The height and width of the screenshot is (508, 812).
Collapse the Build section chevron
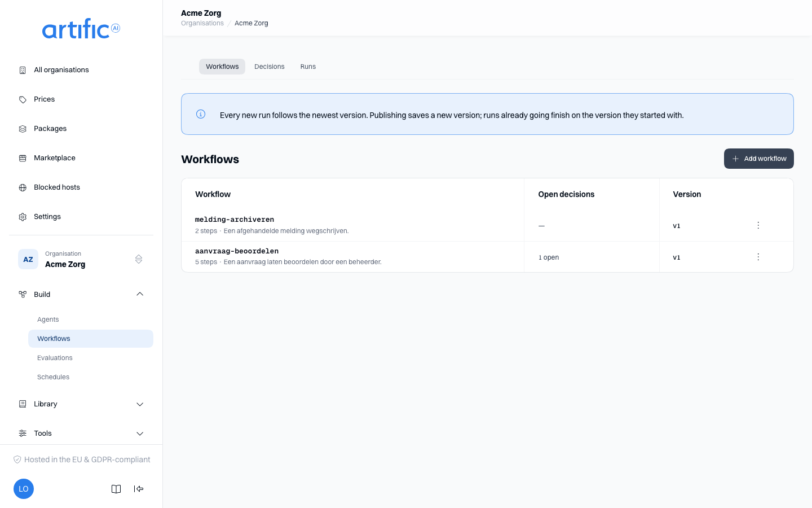pyautogui.click(x=140, y=294)
